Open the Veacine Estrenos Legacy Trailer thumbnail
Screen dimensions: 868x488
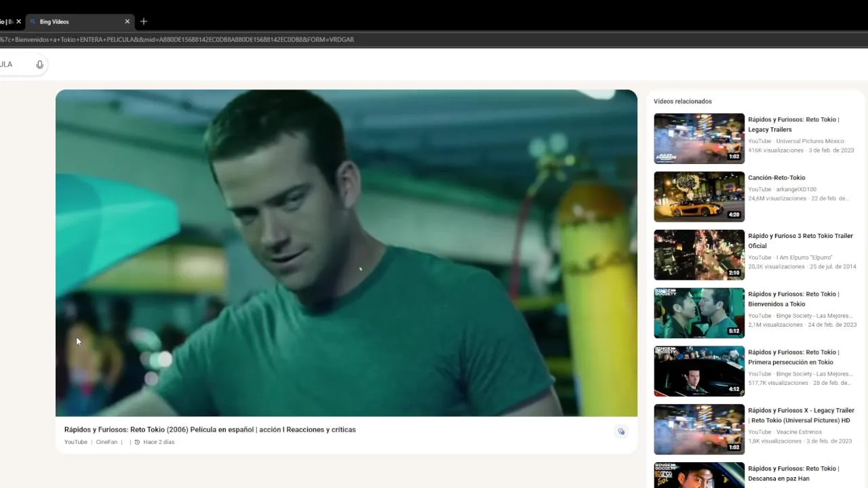coord(699,430)
